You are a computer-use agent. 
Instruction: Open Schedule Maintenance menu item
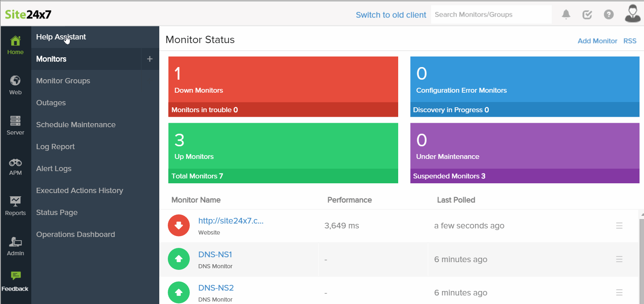[95, 125]
